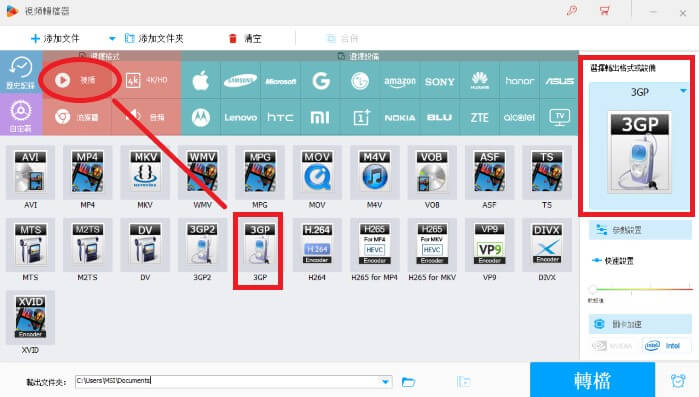Choose M2TS format icon
Image resolution: width=699 pixels, height=397 pixels.
click(x=87, y=245)
